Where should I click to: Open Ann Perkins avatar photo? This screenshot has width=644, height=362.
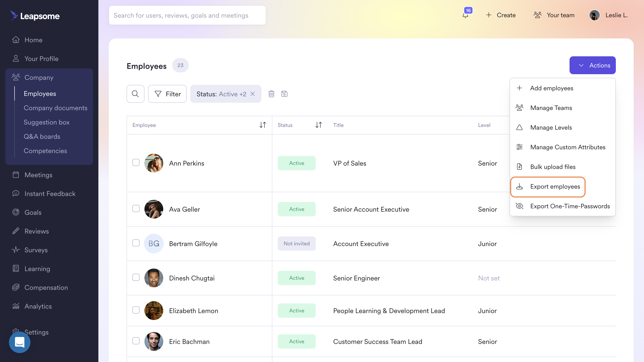click(154, 163)
